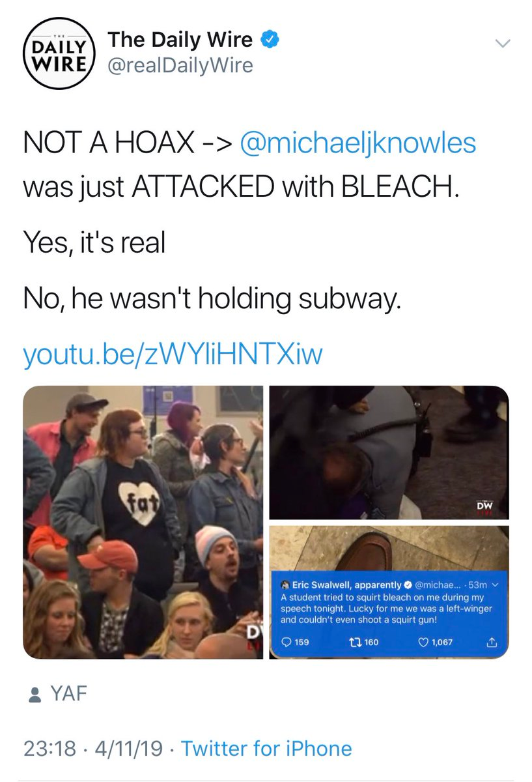Click the @realDailyWire handle
Screen dimensions: 532x782
click(x=180, y=65)
